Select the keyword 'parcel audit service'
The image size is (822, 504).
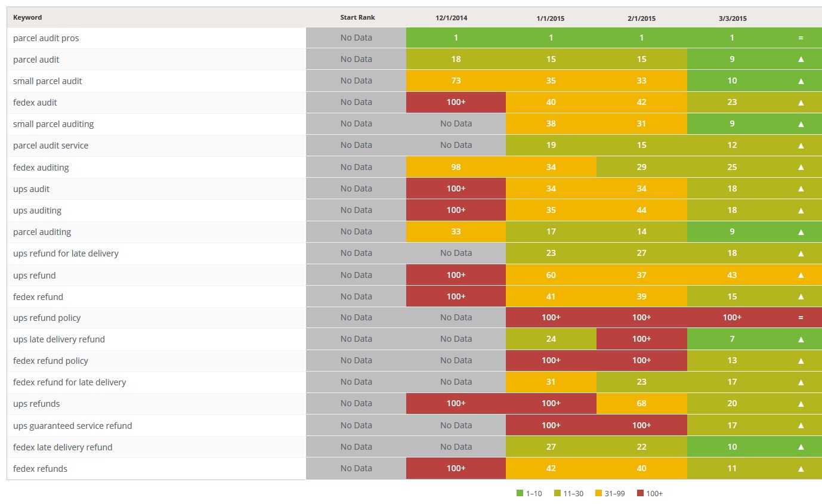[51, 146]
